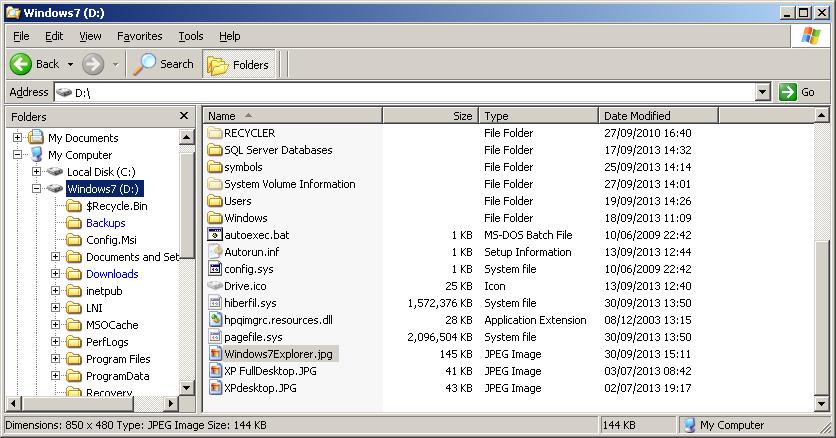Expand the Documents and Settings folder node
The image size is (836, 438).
pyautogui.click(x=55, y=257)
